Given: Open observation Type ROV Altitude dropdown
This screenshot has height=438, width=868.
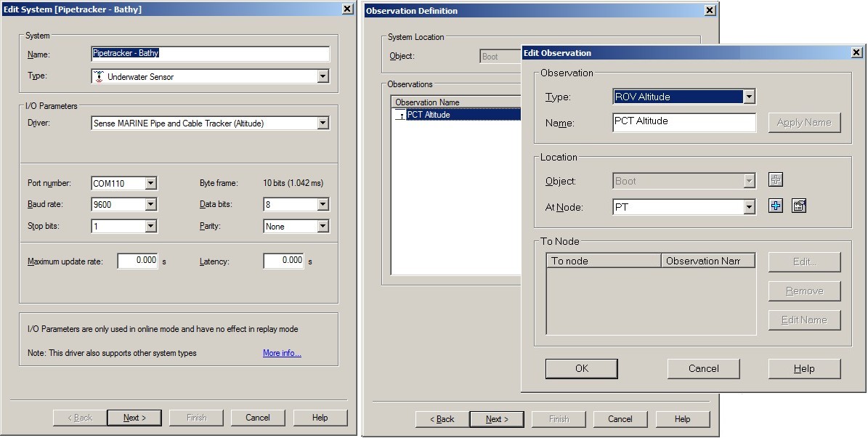Looking at the screenshot, I should 748,97.
